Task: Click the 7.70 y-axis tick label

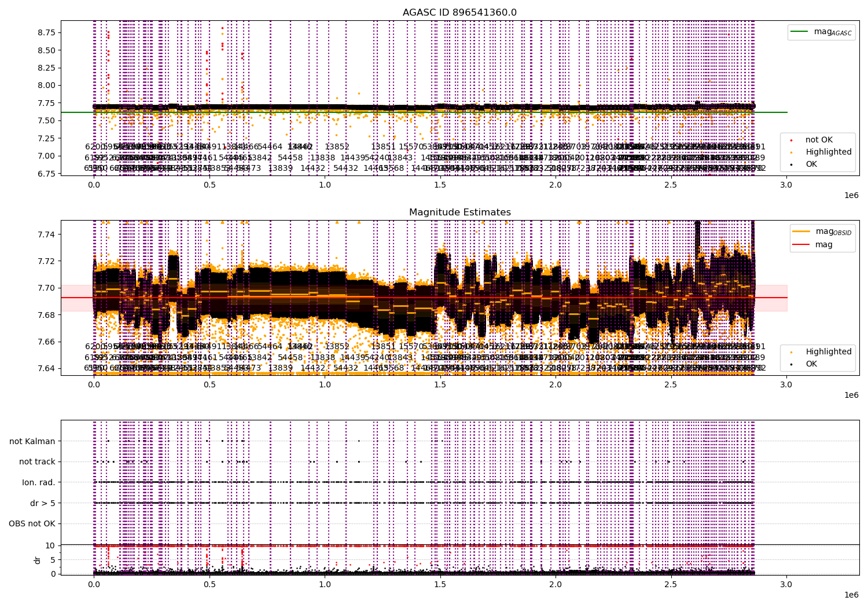Action: (x=46, y=288)
